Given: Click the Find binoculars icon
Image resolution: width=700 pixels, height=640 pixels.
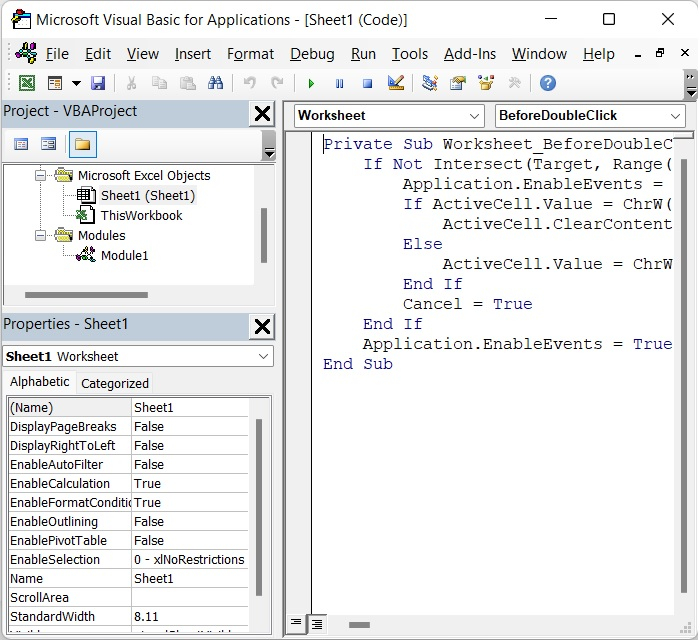Looking at the screenshot, I should pos(215,84).
